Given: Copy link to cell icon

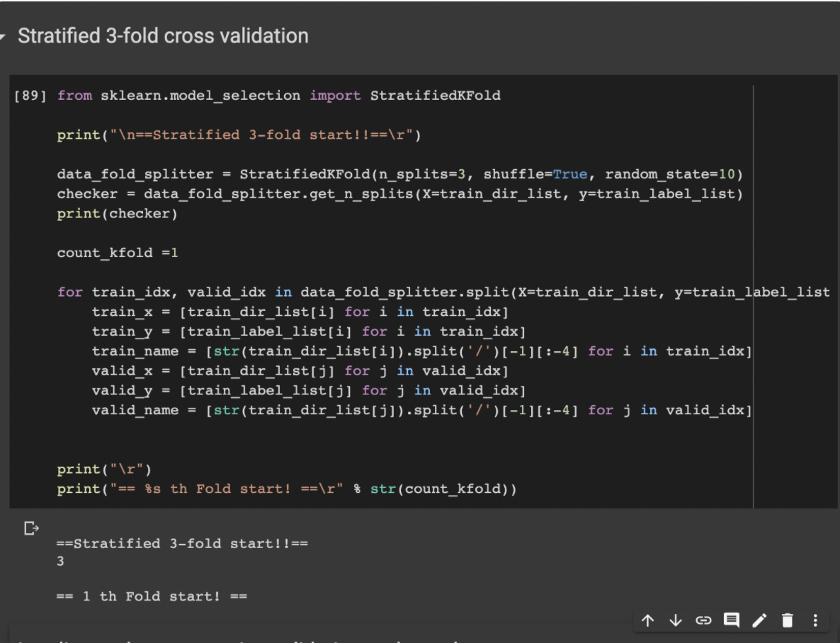Looking at the screenshot, I should click(x=703, y=620).
